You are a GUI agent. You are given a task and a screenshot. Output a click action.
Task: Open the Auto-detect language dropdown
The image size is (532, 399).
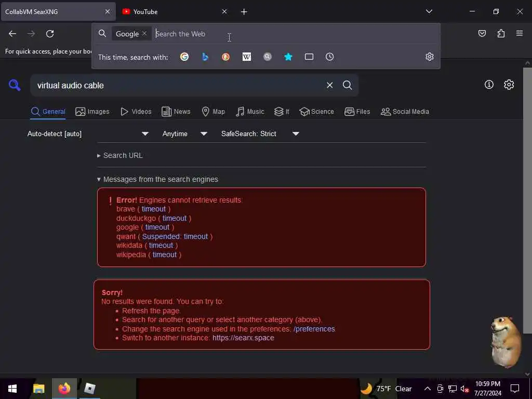coord(88,134)
